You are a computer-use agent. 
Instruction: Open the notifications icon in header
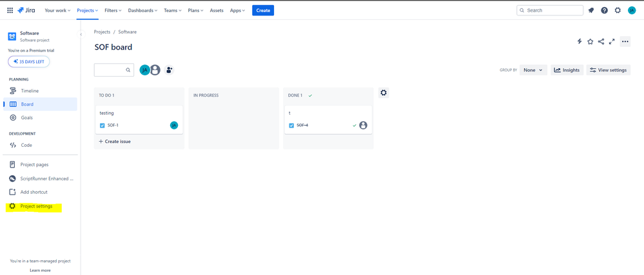click(x=591, y=10)
